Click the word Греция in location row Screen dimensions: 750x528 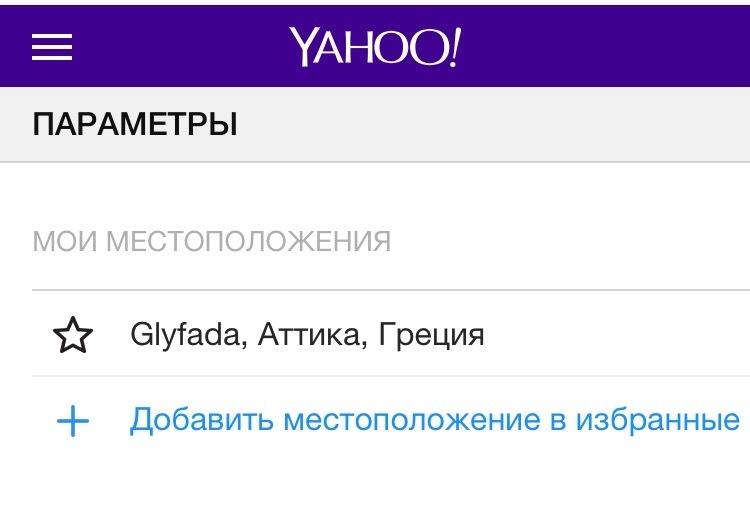coord(434,335)
